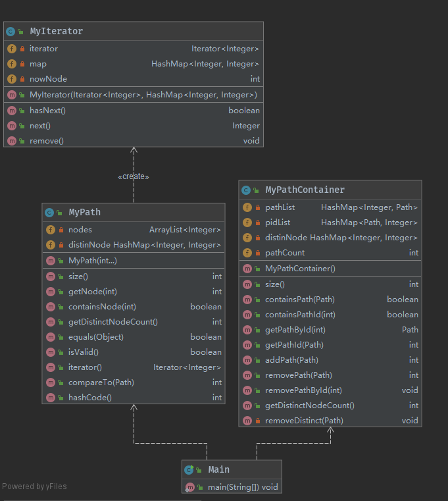Select the MyPathContainer() constructor
The width and height of the screenshot is (448, 501).
[330, 269]
